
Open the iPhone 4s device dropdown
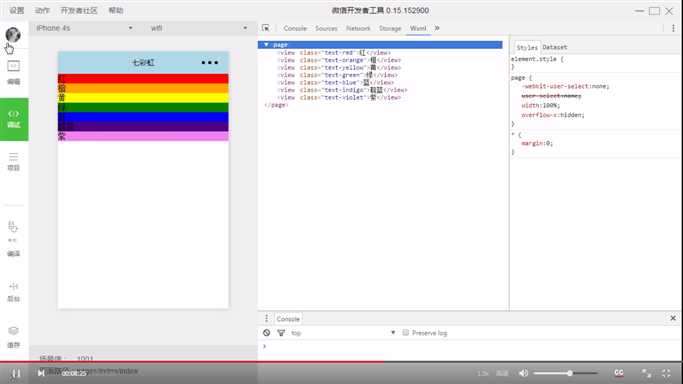(85, 28)
